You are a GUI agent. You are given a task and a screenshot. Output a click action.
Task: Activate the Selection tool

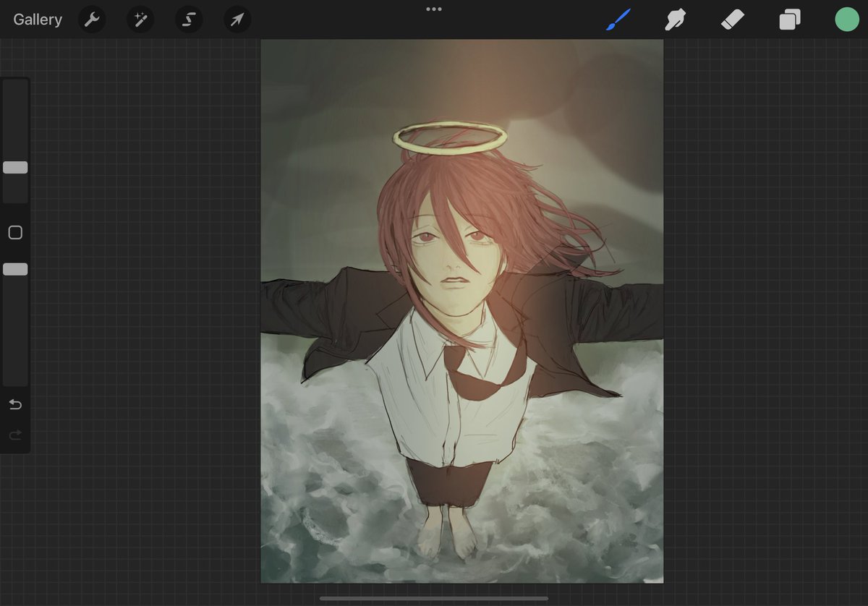pos(189,20)
